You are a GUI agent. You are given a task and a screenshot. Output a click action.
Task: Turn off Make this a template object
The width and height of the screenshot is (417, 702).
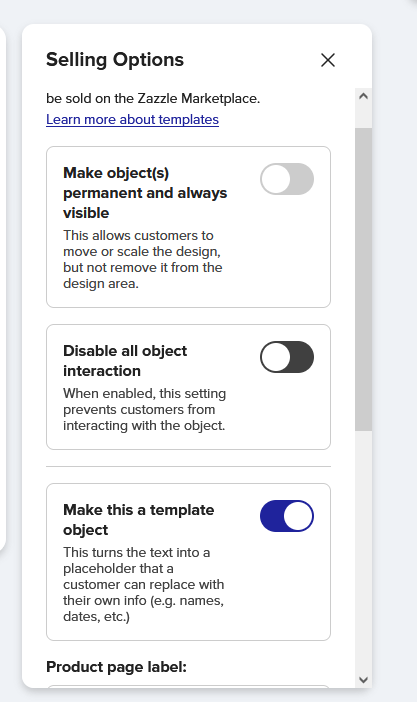click(287, 516)
